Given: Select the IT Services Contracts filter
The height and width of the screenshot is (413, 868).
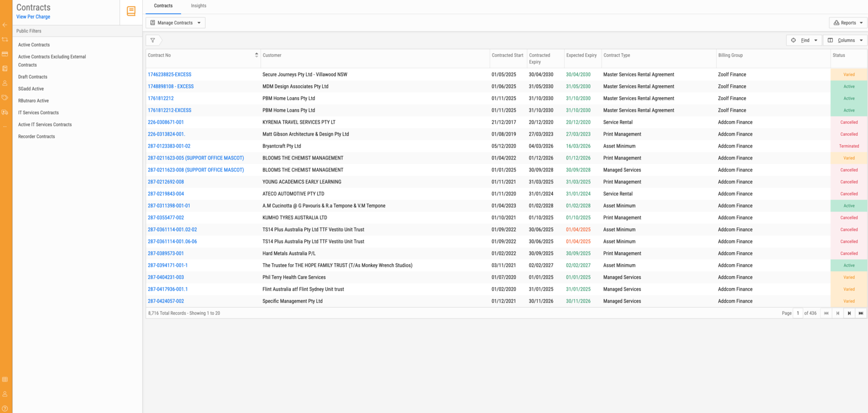Looking at the screenshot, I should [x=39, y=113].
